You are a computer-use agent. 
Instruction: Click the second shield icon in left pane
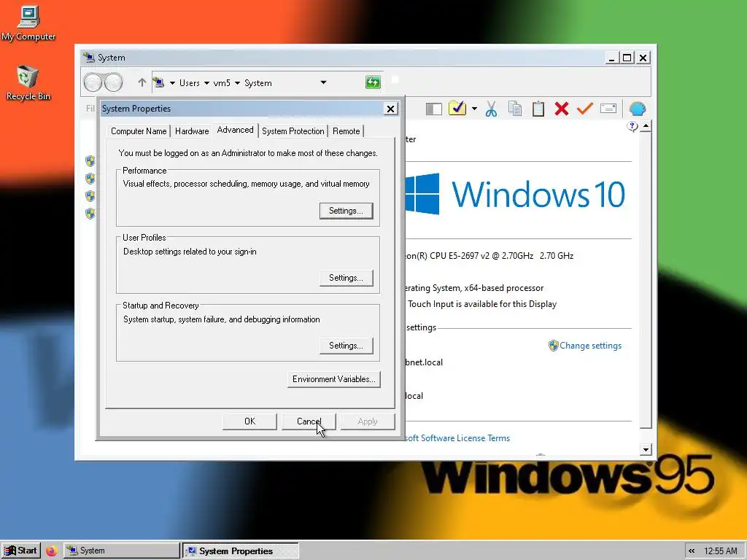click(x=90, y=179)
